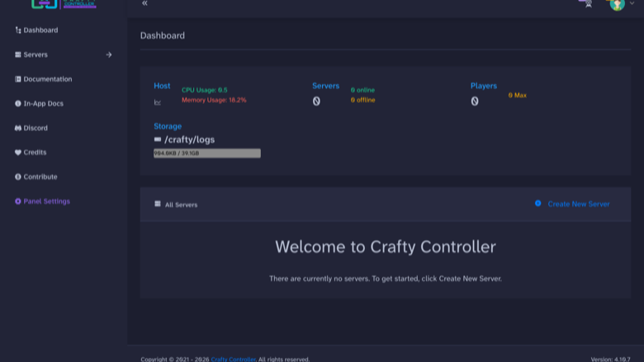Image resolution: width=644 pixels, height=362 pixels.
Task: Click the Dashboard sidebar icon
Action: (x=18, y=30)
